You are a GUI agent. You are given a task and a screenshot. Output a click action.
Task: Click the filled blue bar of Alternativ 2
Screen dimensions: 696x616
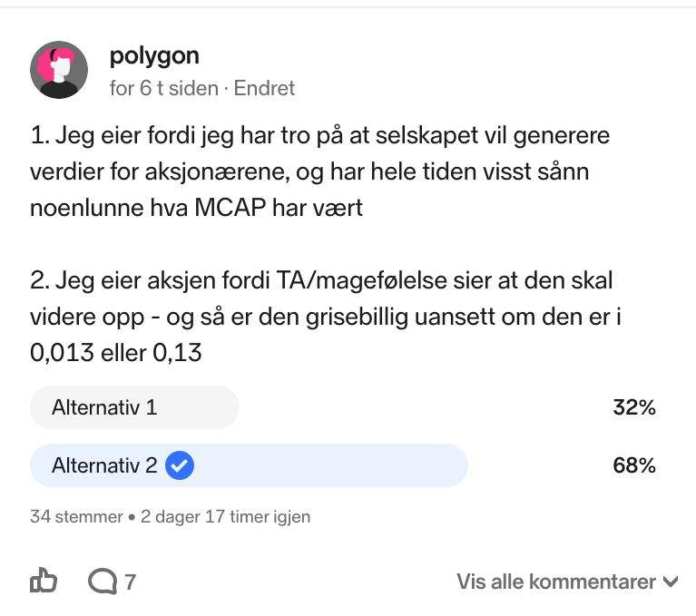249,465
